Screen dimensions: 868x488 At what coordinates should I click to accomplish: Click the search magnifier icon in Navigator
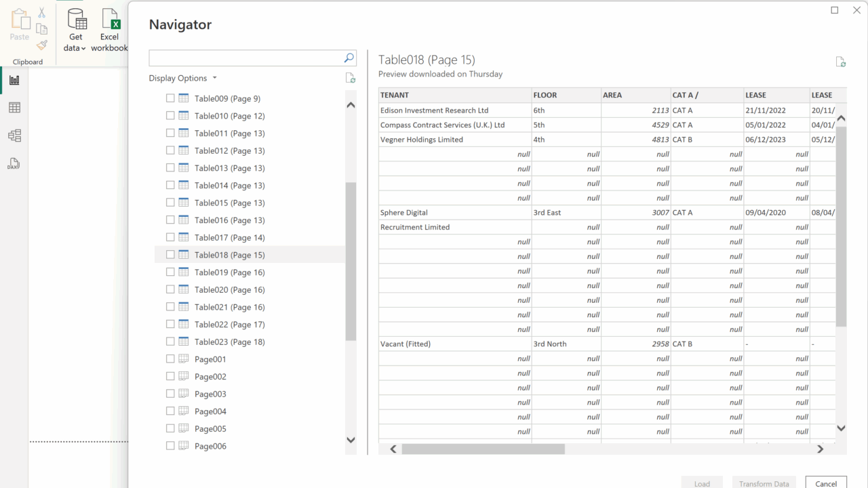coord(349,58)
